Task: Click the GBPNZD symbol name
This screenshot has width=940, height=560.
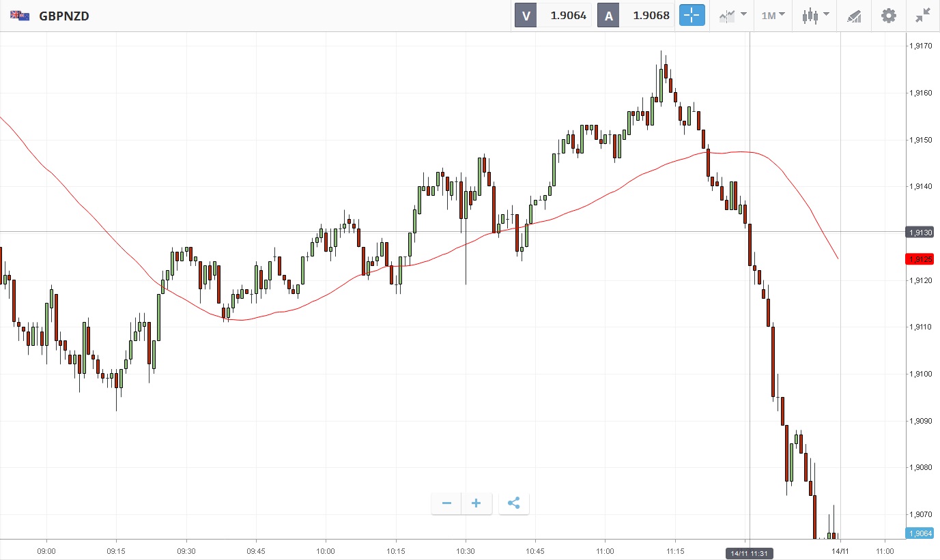Action: 64,16
